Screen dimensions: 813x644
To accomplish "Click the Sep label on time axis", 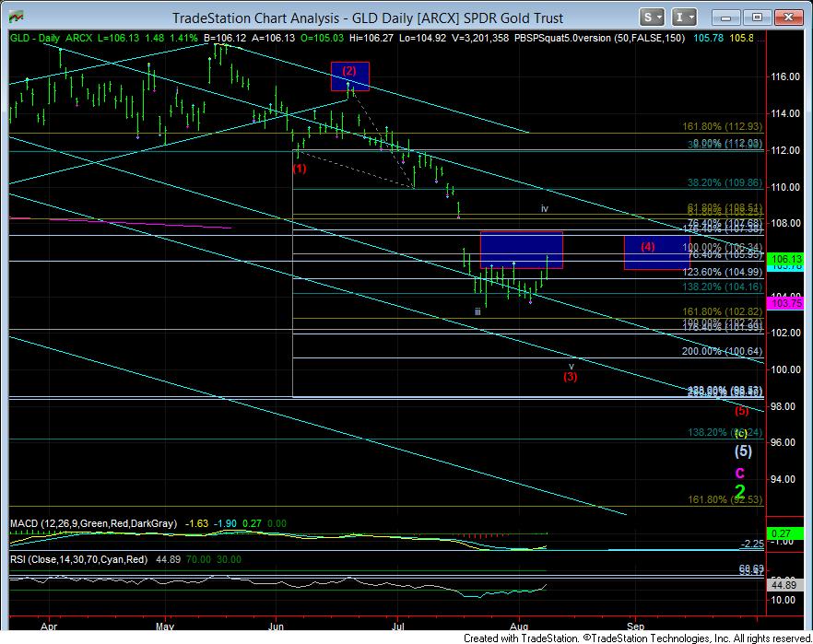I will click(636, 626).
